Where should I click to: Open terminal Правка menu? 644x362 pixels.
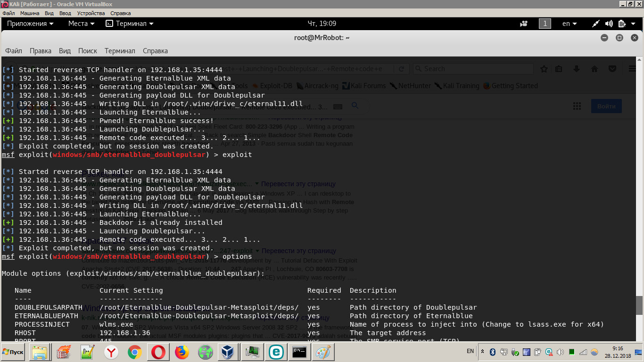click(x=41, y=51)
